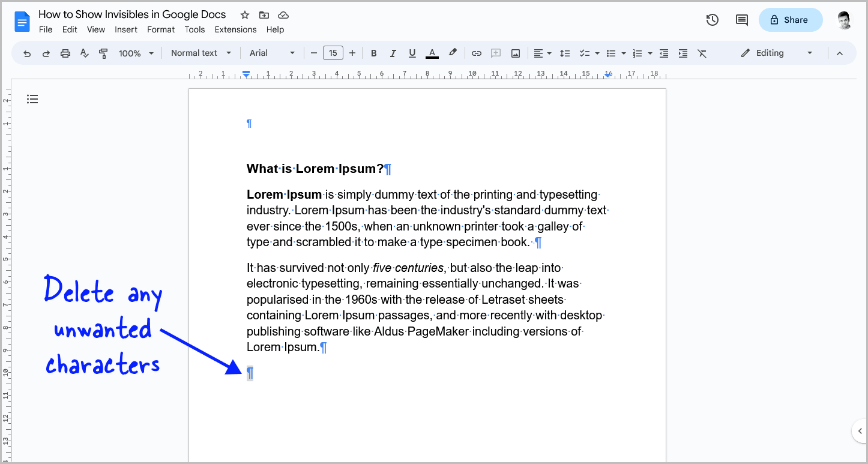Click the Print icon
Screen dimensions: 868x464
coord(65,53)
